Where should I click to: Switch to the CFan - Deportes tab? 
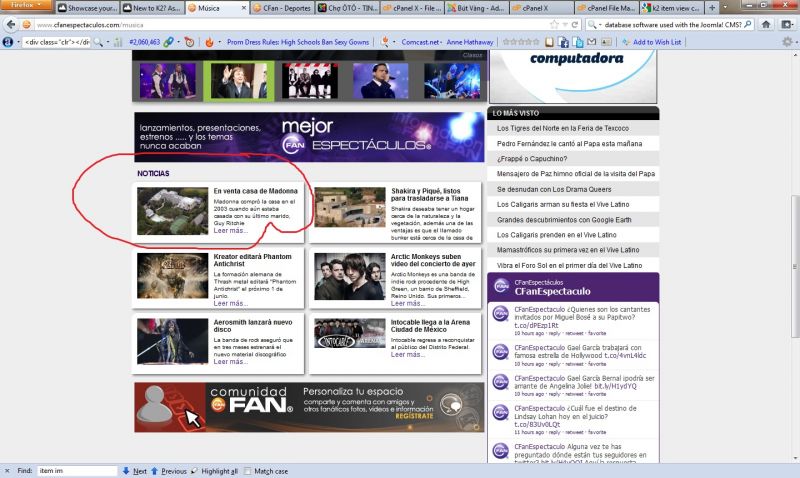pyautogui.click(x=282, y=8)
